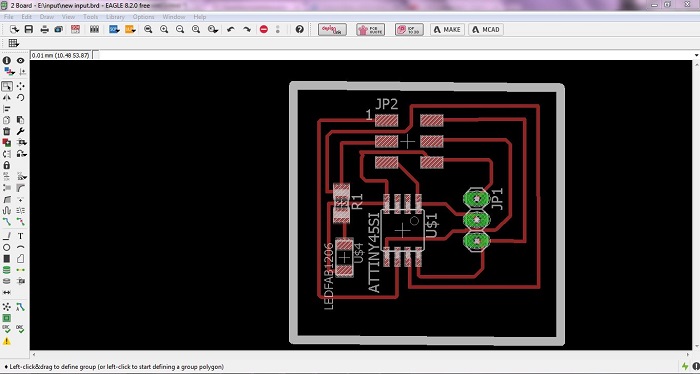Viewport: 700px width, 374px height.
Task: Select the Polygon tool
Action: [x=21, y=258]
